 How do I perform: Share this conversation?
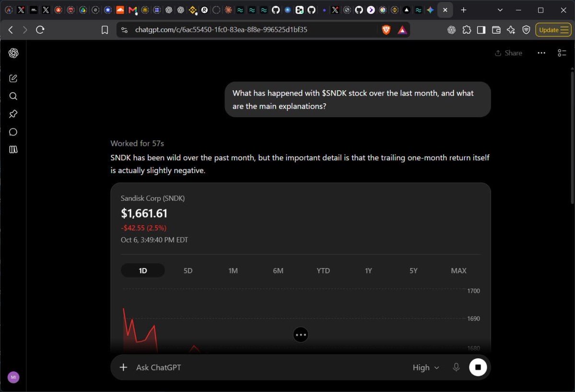tap(508, 53)
